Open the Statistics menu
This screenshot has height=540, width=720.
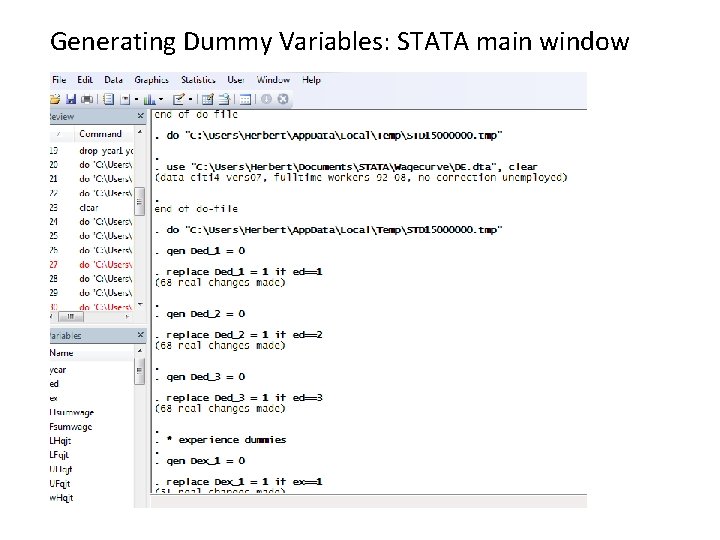[x=198, y=80]
